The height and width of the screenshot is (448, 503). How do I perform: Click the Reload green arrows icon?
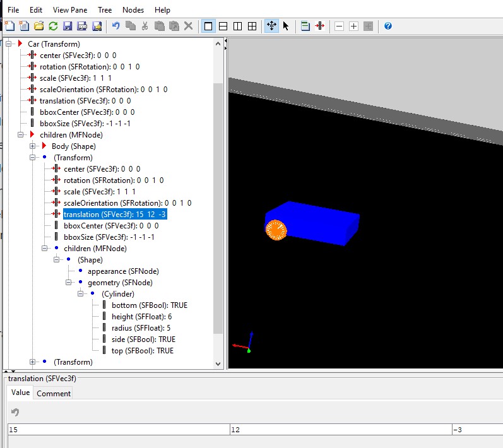click(x=53, y=26)
